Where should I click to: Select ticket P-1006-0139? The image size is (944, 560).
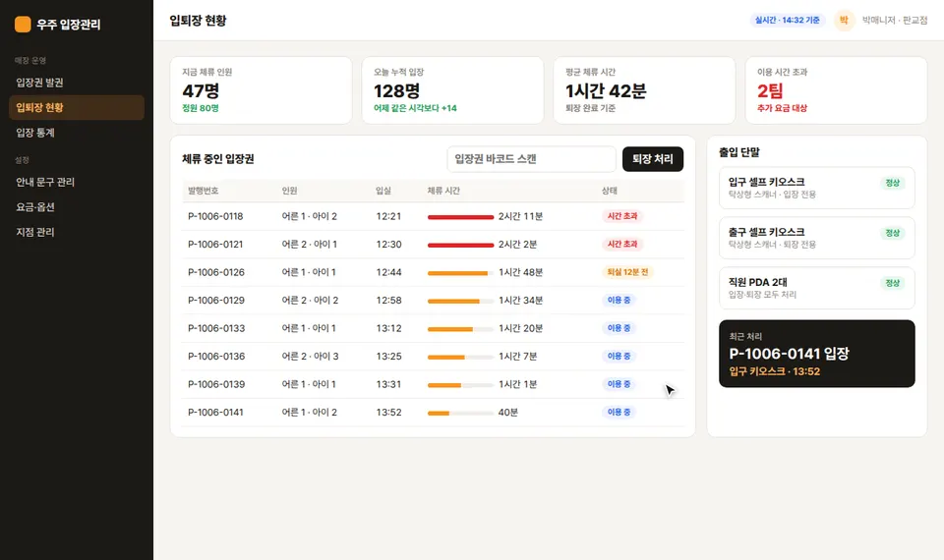(x=433, y=384)
